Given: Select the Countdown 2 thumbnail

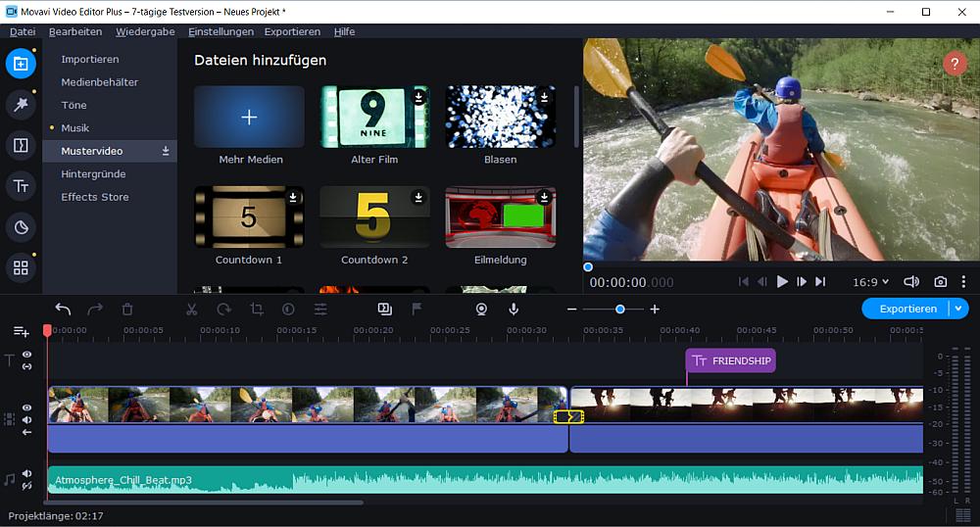Looking at the screenshot, I should [374, 216].
